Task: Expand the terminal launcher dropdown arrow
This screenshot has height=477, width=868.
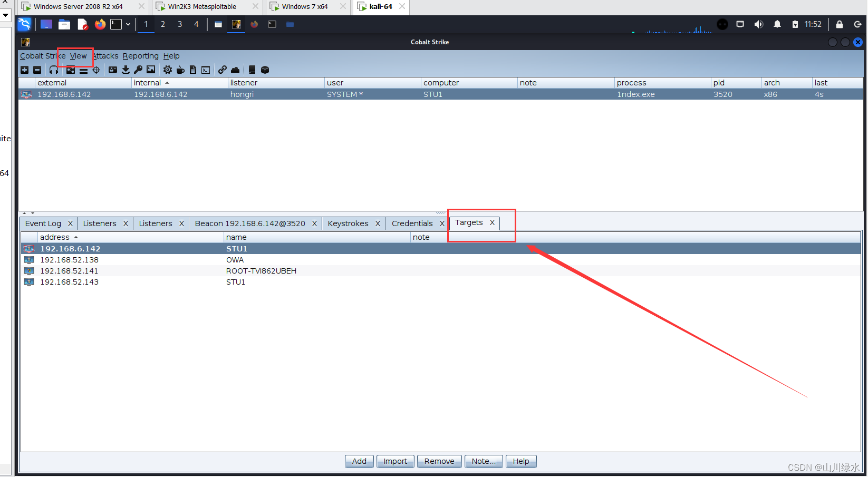Action: (x=128, y=24)
